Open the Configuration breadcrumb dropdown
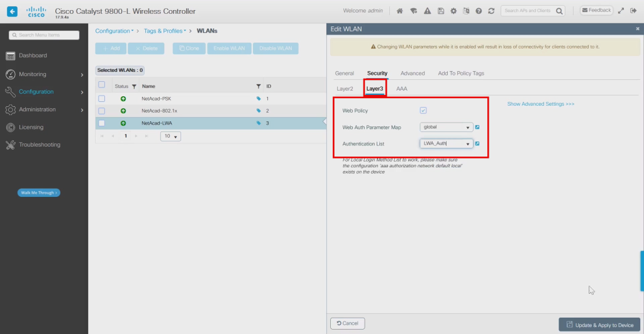This screenshot has height=334, width=644. [x=114, y=31]
